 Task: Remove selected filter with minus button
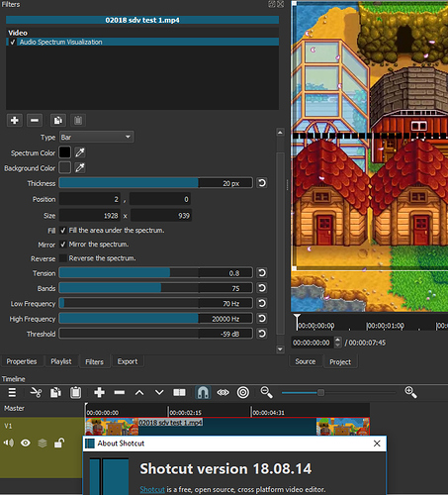tap(35, 120)
